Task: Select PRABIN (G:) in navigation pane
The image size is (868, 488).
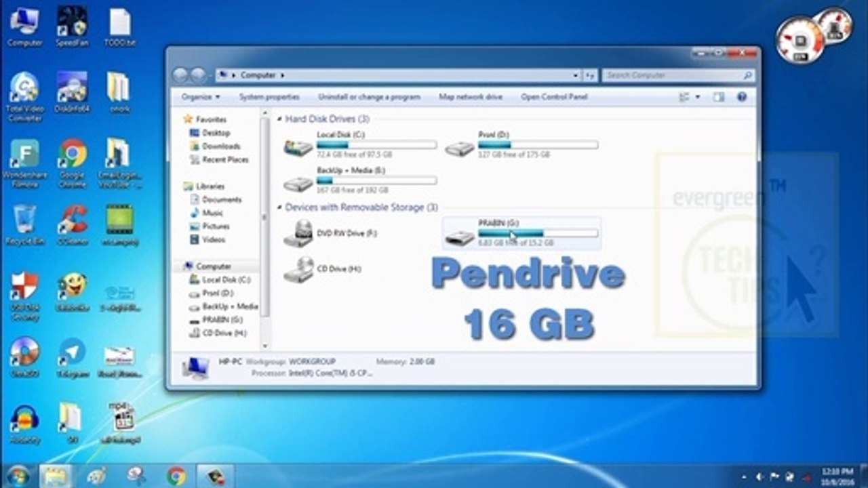Action: click(216, 319)
